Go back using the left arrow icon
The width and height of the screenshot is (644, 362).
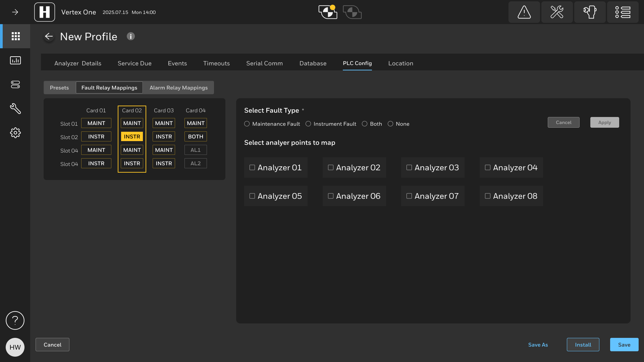coord(49,37)
